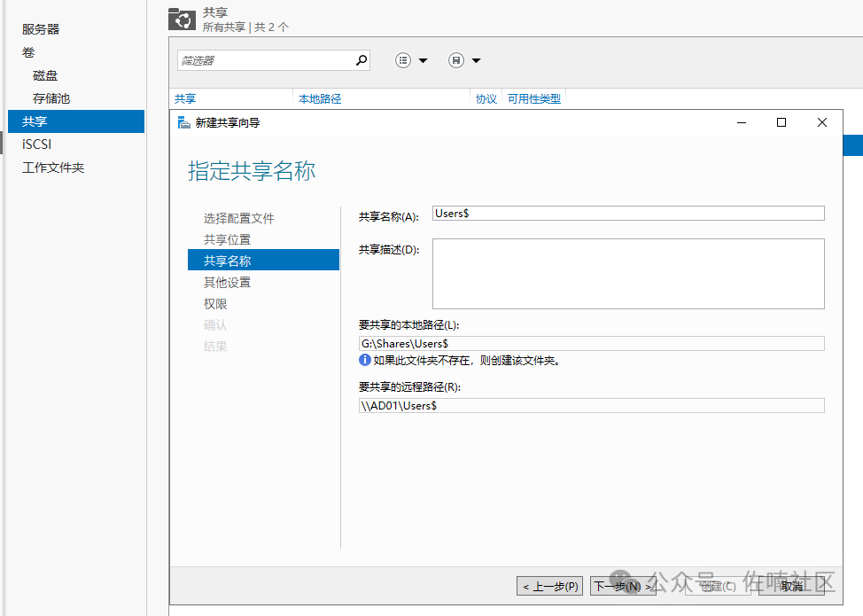
Task: Click the 上一步(P) button
Action: [549, 586]
